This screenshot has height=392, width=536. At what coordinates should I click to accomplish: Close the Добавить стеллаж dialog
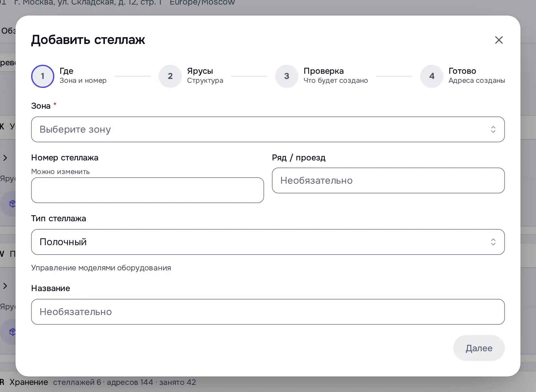pos(499,40)
